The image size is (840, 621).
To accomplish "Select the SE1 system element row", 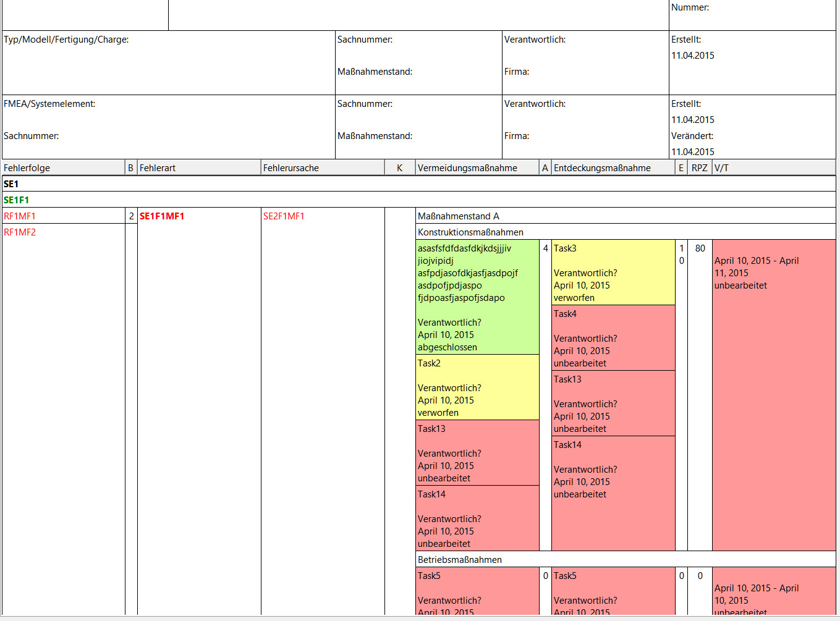I will click(418, 184).
